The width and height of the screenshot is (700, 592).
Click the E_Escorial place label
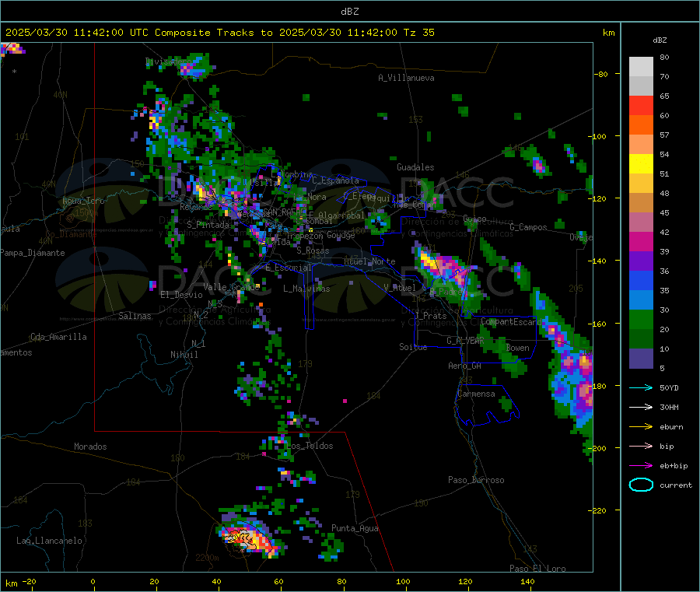289,268
